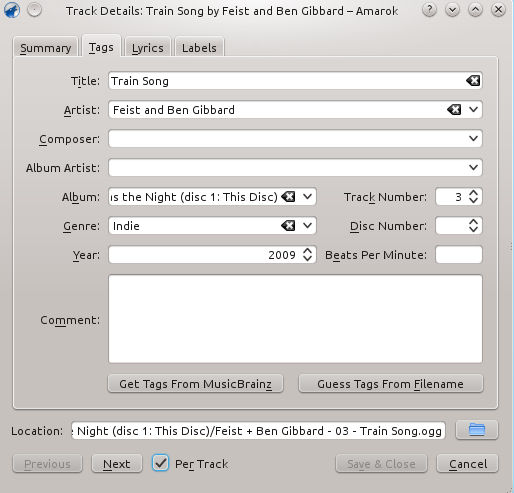Expand the Composer dropdown list
Image resolution: width=514 pixels, height=493 pixels.
point(473,138)
